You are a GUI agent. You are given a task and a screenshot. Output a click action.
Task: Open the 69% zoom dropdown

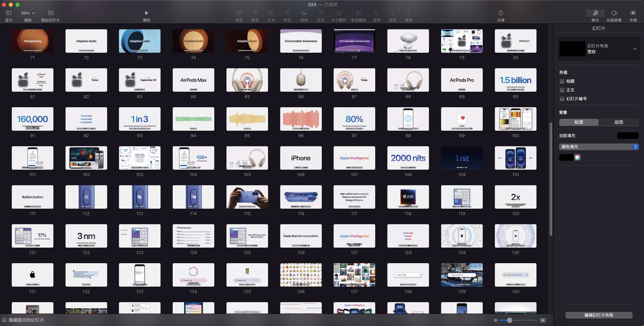click(x=28, y=13)
